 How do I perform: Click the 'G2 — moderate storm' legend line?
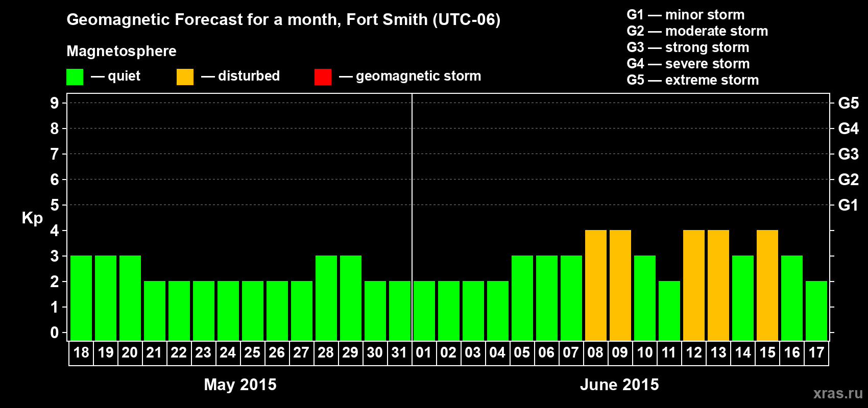point(697,31)
